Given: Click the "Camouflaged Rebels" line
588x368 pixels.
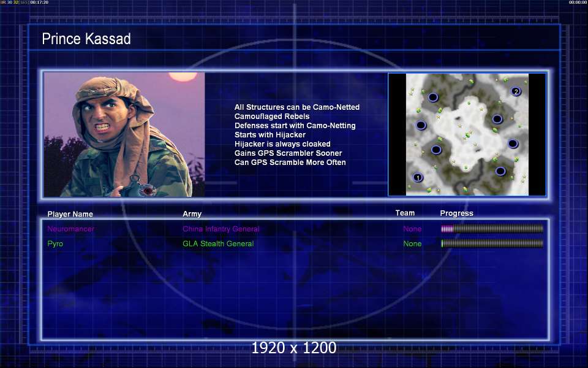Looking at the screenshot, I should pos(272,117).
